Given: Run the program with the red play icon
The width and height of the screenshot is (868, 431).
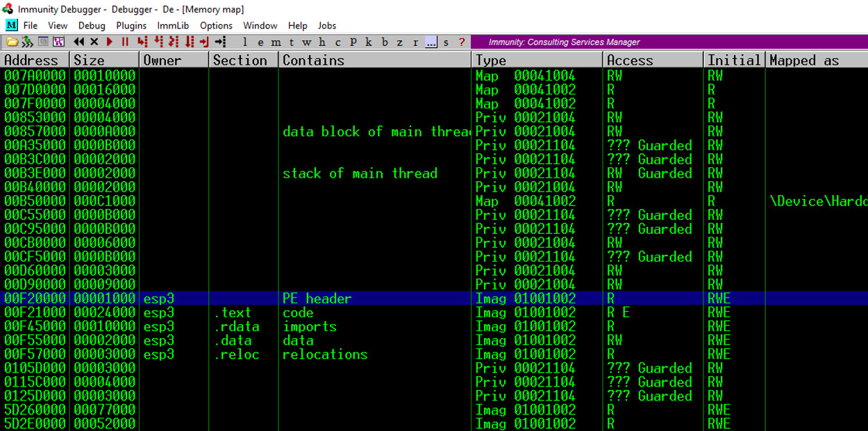Looking at the screenshot, I should click(110, 42).
